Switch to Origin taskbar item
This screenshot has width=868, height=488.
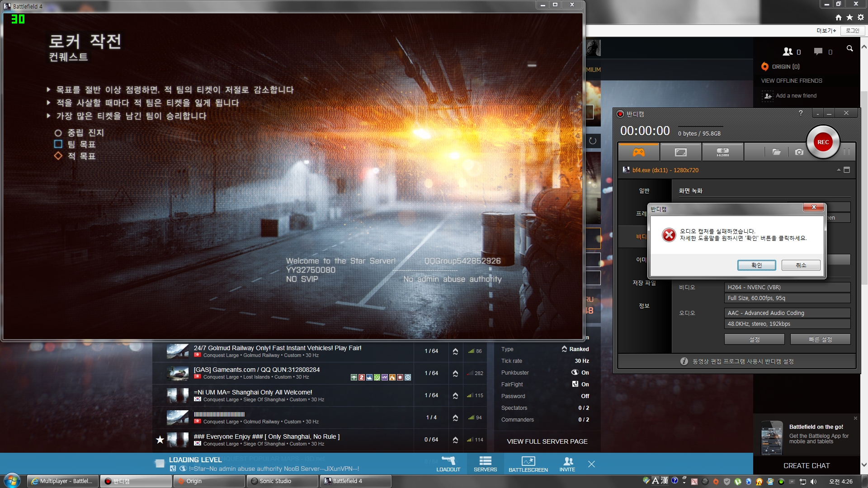pyautogui.click(x=209, y=481)
